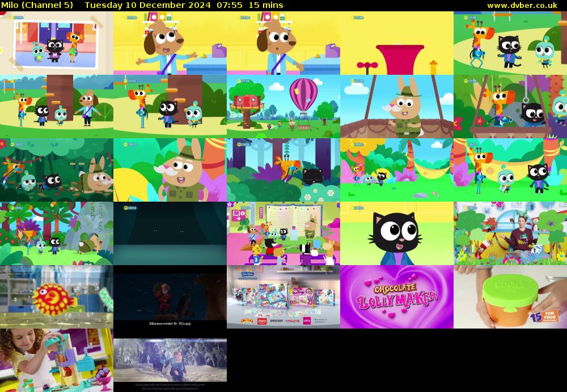Open thumbnail of red and yellow pufferfish toy

point(56,297)
